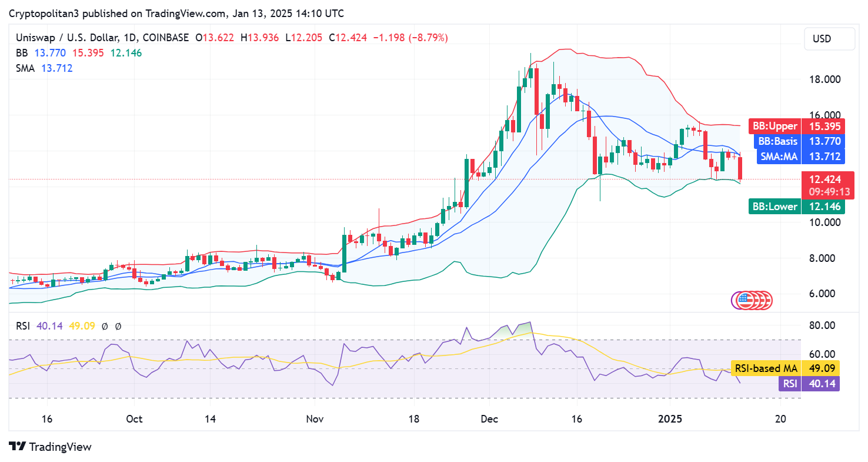Click the green 12.146 value in BB legend
The width and height of the screenshot is (868, 462).
coord(126,53)
